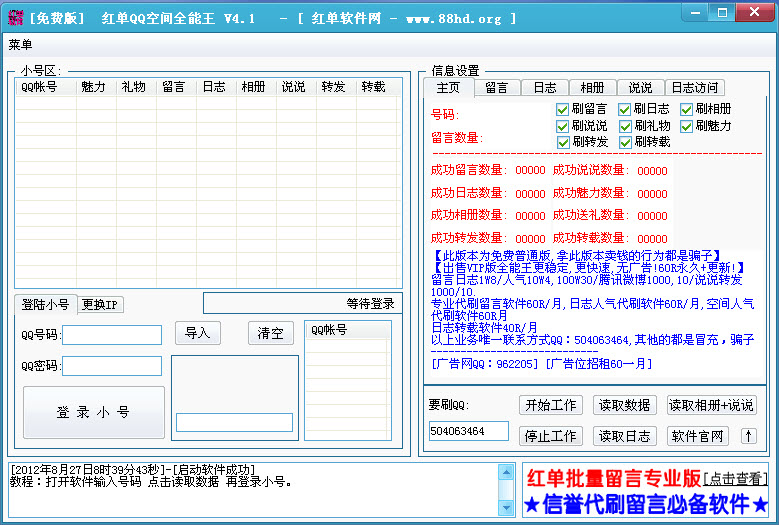
Task: Click 读取相册+说说 button
Action: [x=711, y=405]
